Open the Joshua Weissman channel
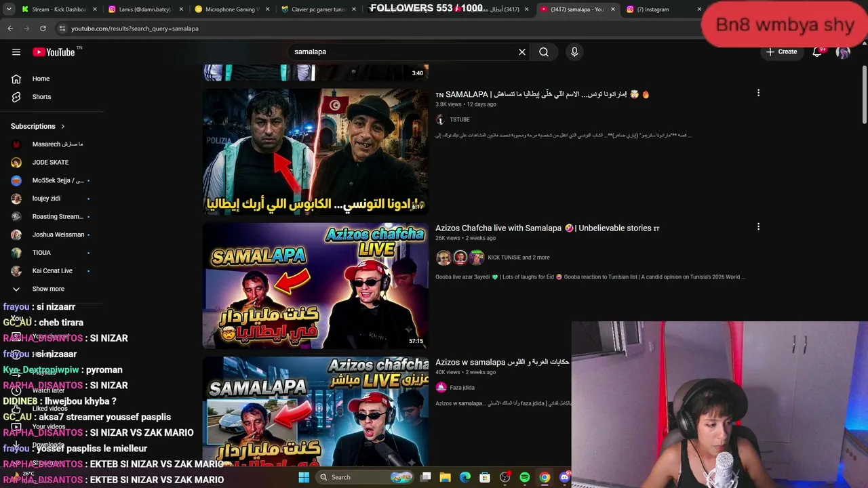This screenshot has height=488, width=868. 52,235
